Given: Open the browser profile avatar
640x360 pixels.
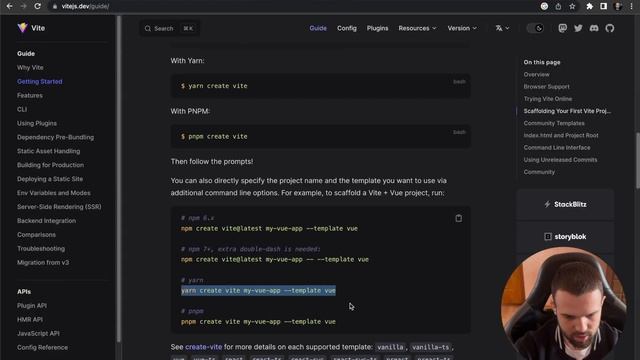Looking at the screenshot, I should click(618, 6).
